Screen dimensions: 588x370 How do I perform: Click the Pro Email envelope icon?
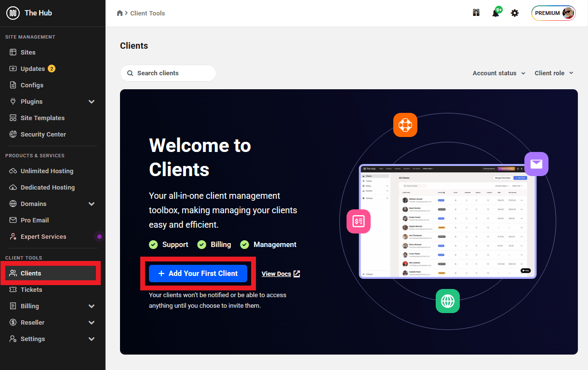pos(13,220)
